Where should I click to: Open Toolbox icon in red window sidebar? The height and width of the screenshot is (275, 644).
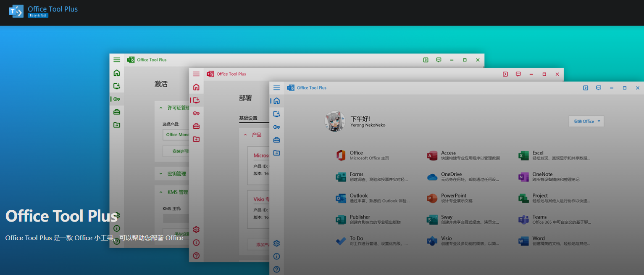pyautogui.click(x=196, y=126)
